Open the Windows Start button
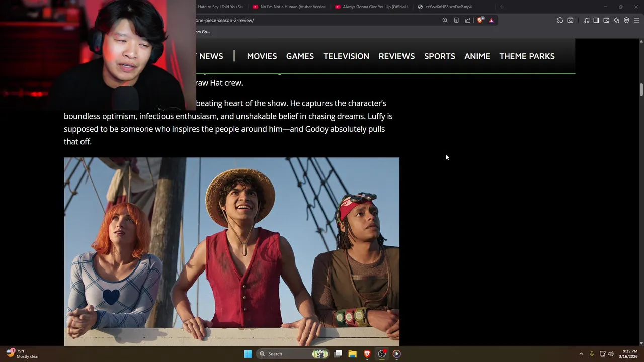 click(248, 354)
